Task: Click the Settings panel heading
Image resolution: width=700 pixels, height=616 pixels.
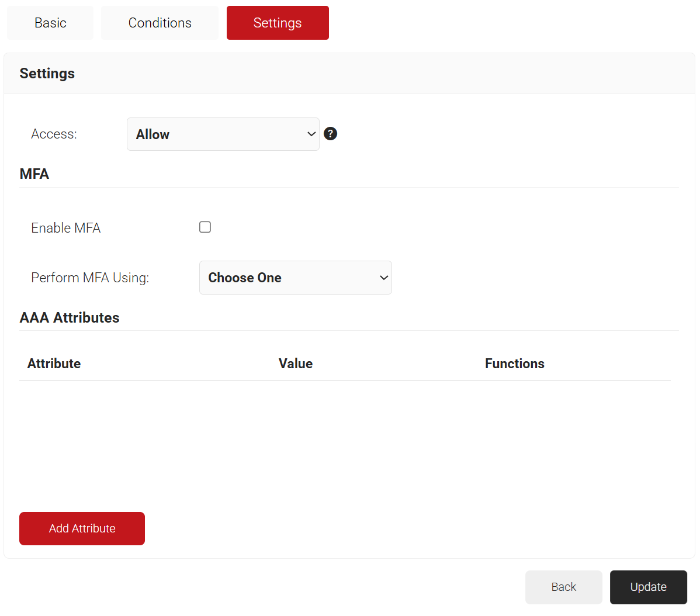Action: [47, 74]
